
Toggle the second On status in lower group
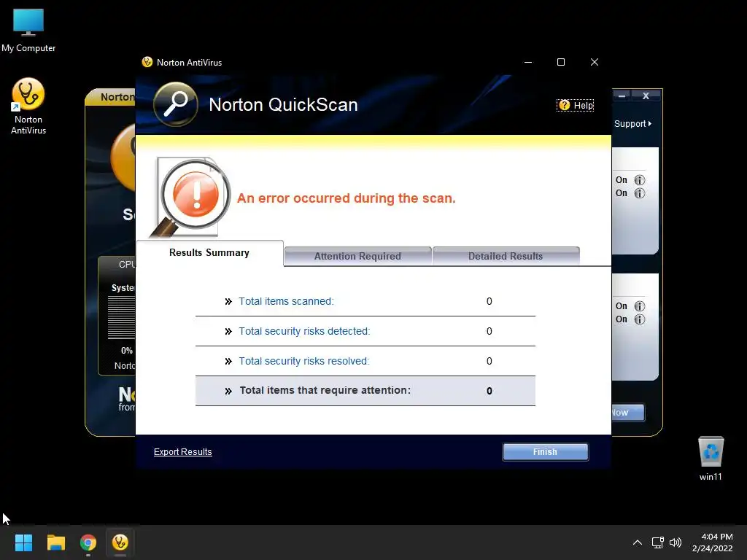point(622,319)
